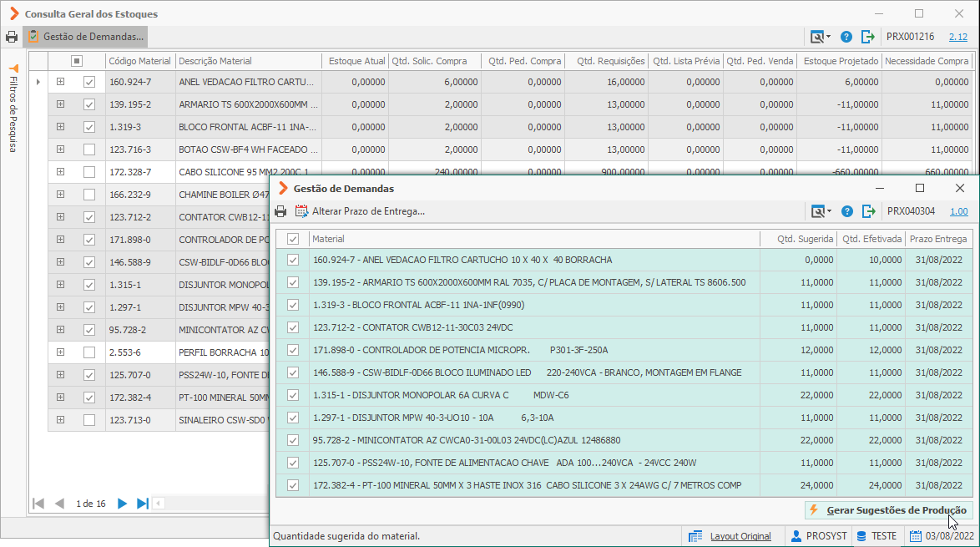
Task: Jump to last record in pager
Action: [x=143, y=504]
